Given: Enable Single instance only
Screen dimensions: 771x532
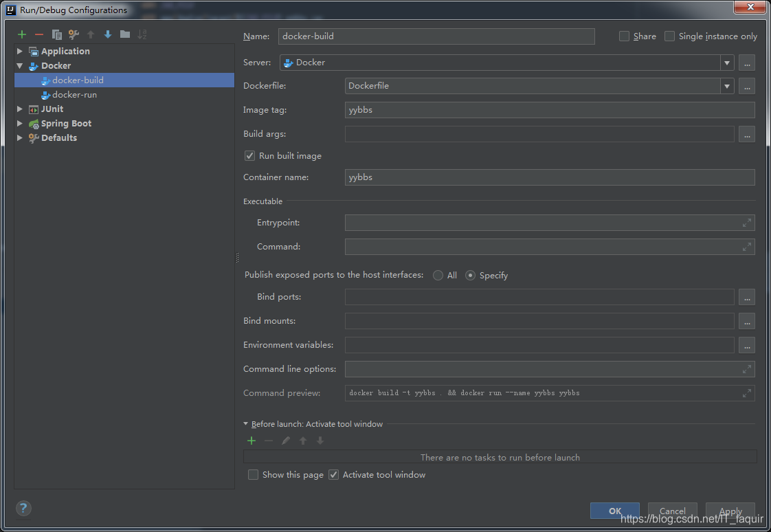Looking at the screenshot, I should 669,36.
